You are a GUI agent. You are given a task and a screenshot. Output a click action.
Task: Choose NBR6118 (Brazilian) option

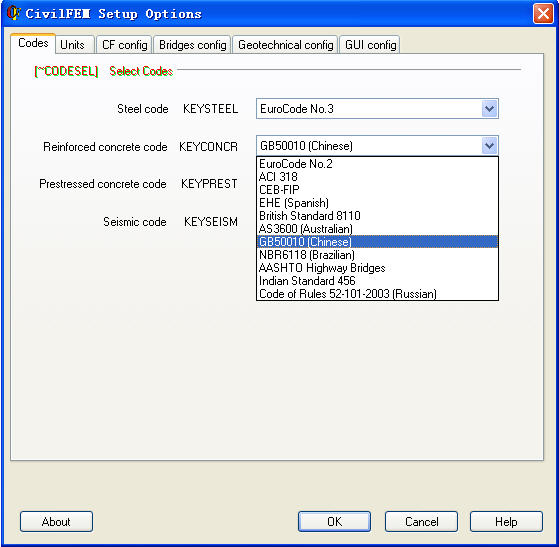pos(377,255)
